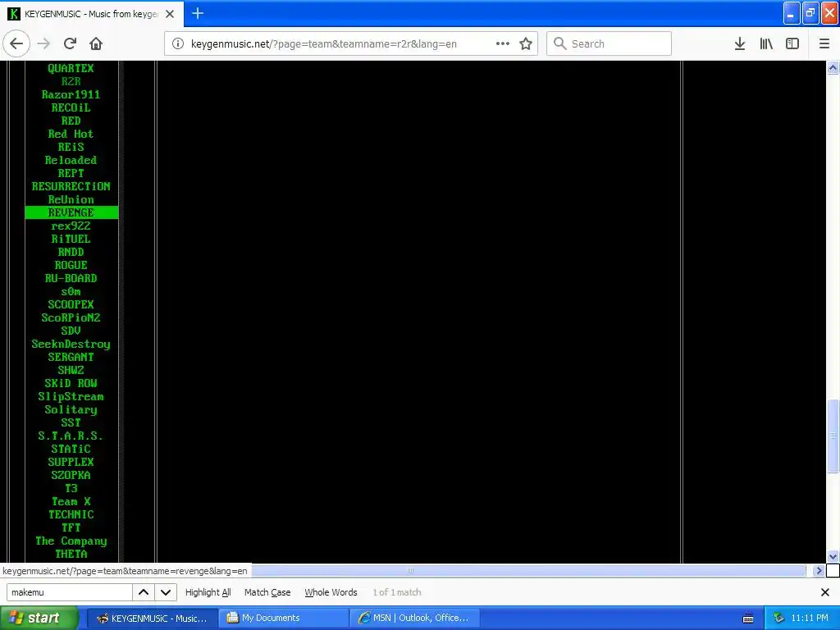Reload the current page

tap(70, 44)
